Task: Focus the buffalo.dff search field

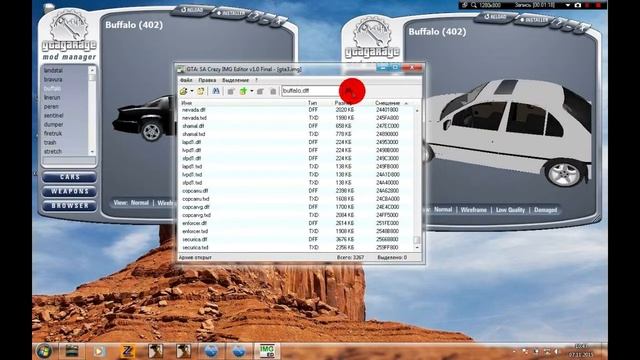Action: coord(311,91)
